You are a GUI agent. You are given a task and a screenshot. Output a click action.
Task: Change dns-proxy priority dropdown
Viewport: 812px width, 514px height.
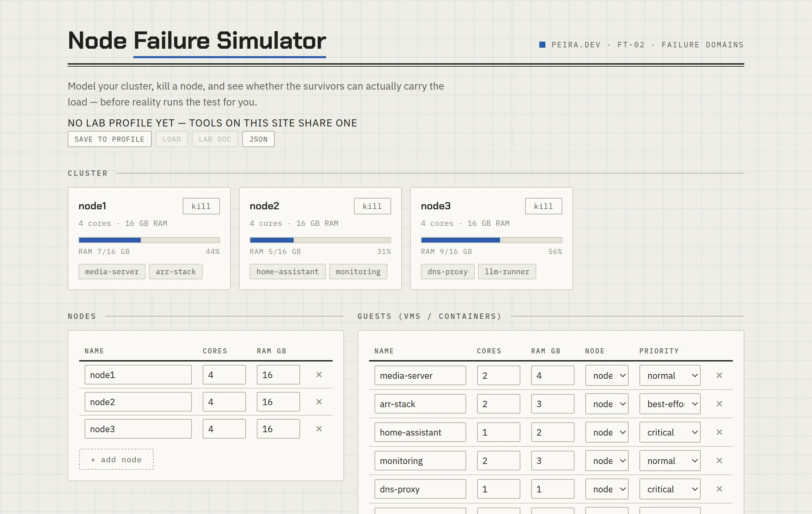[x=670, y=489]
